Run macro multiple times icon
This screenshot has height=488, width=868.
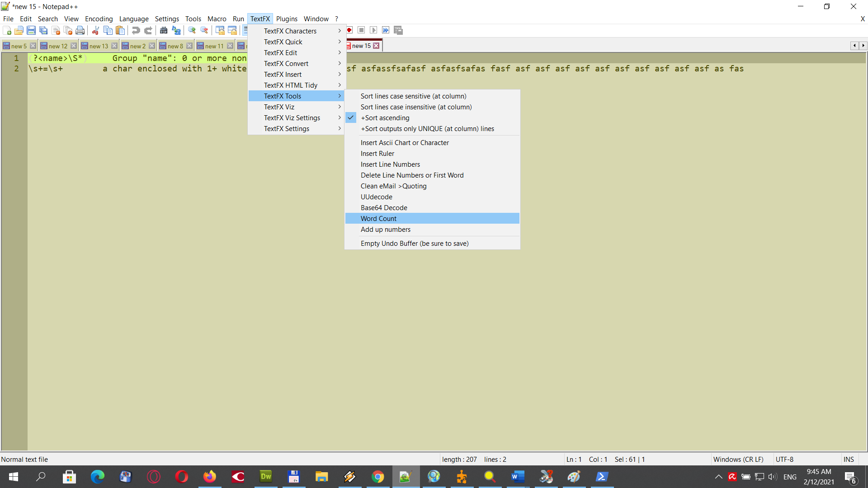(x=386, y=30)
